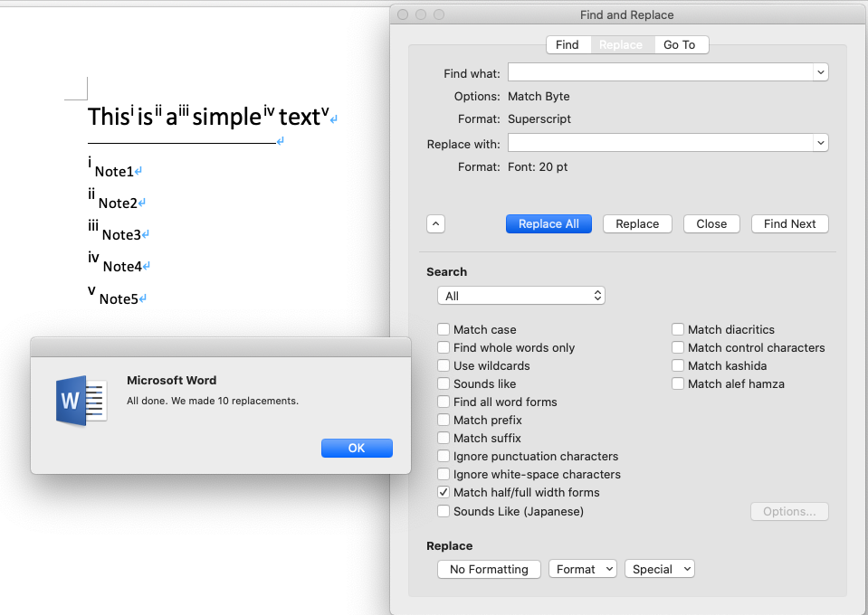
Task: Open the Replace with history dropdown arrow
Action: (820, 143)
